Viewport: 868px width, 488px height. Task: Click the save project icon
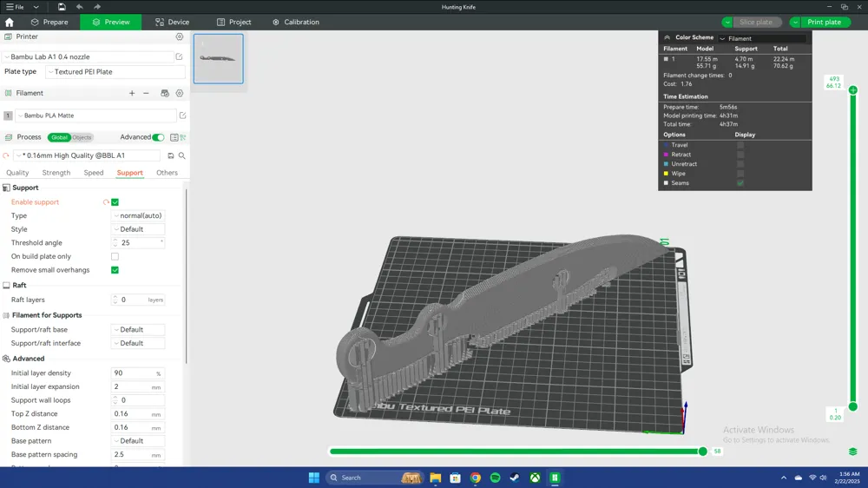62,7
